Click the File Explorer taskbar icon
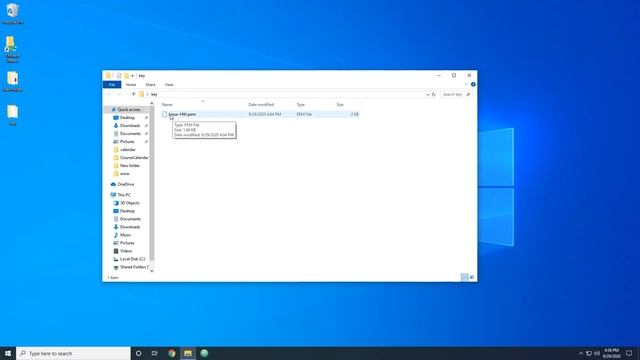 coord(188,353)
